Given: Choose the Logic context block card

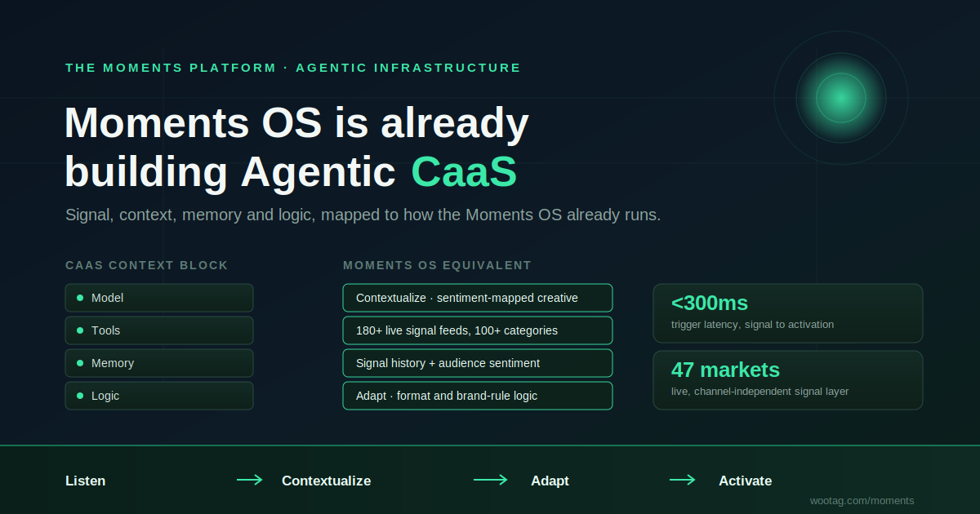Looking at the screenshot, I should pyautogui.click(x=159, y=396).
